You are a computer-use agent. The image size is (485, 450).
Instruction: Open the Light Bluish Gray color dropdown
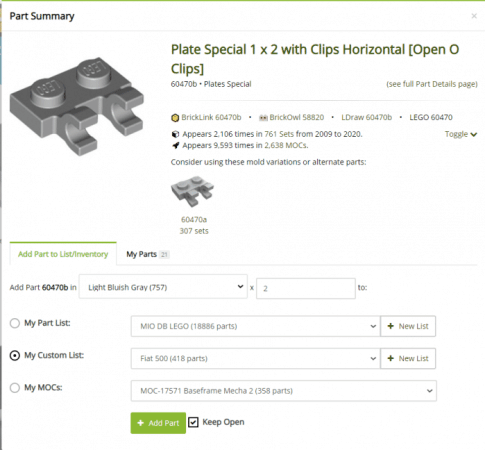pos(163,287)
